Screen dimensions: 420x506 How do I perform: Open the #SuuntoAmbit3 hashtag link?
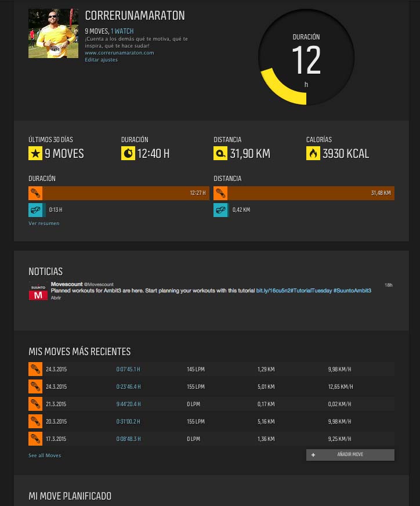click(x=352, y=291)
